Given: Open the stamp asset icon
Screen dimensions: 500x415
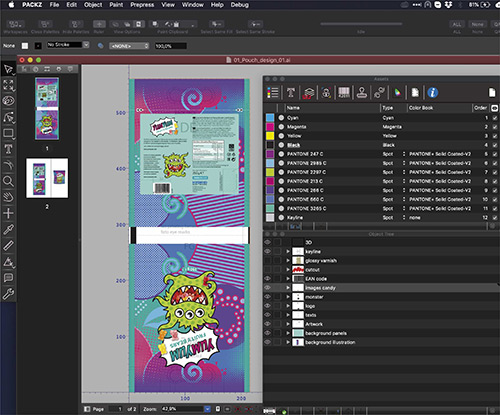Looking at the screenshot, I should coord(362,93).
